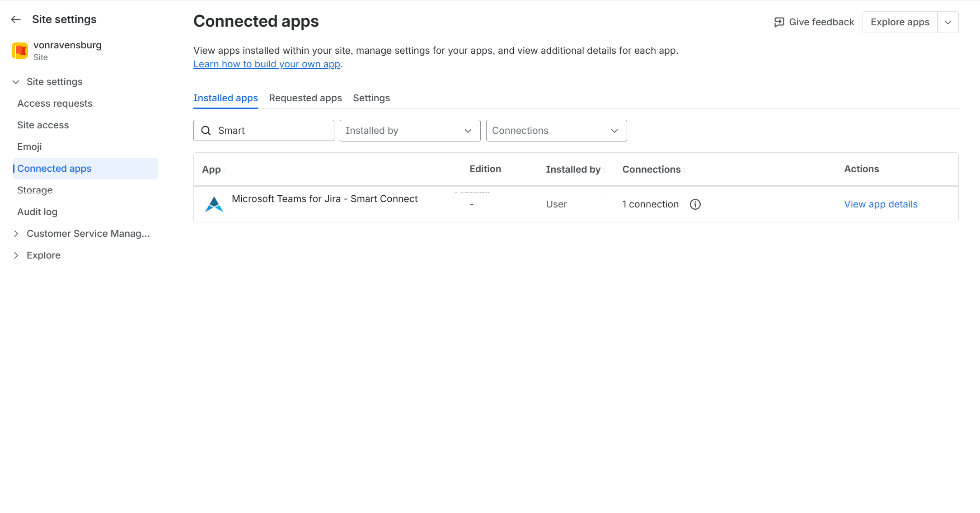Image resolution: width=980 pixels, height=513 pixels.
Task: Collapse the Site settings section
Action: tap(16, 82)
